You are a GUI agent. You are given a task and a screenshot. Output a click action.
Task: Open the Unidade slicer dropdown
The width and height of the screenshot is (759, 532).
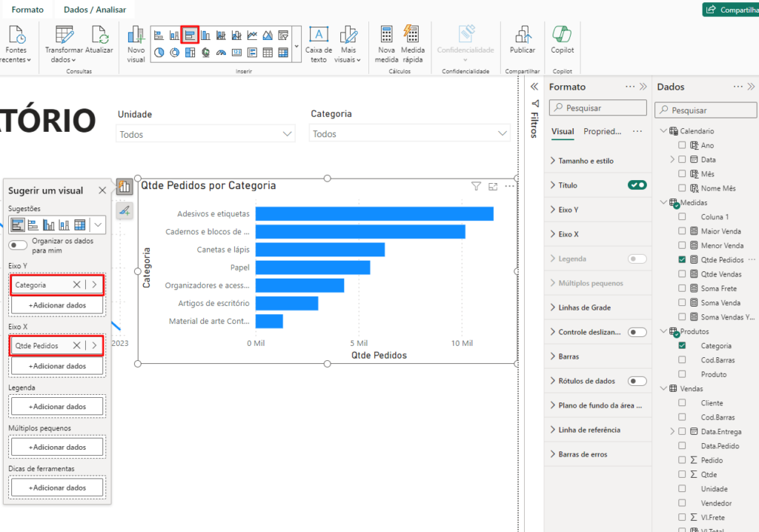point(288,134)
